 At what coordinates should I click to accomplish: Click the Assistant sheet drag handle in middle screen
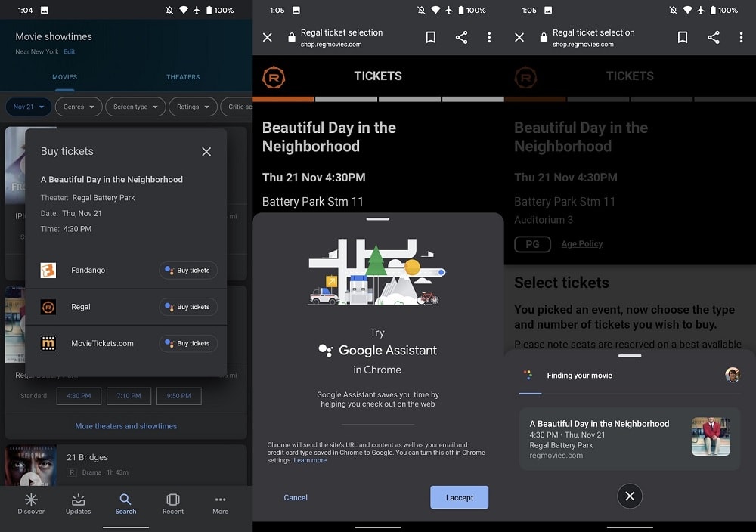click(378, 219)
